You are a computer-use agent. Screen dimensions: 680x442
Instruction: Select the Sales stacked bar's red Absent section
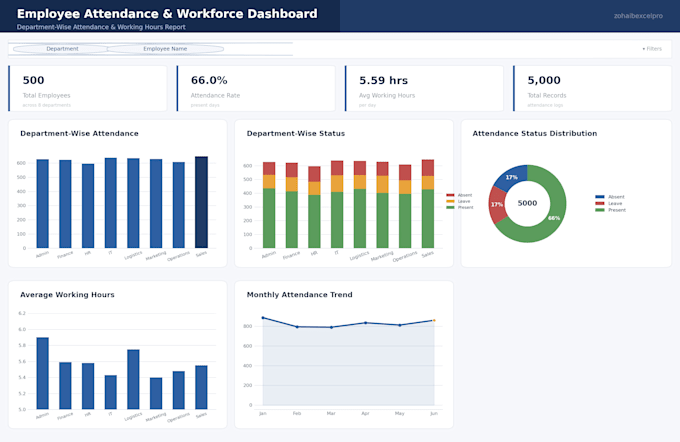pyautogui.click(x=428, y=168)
